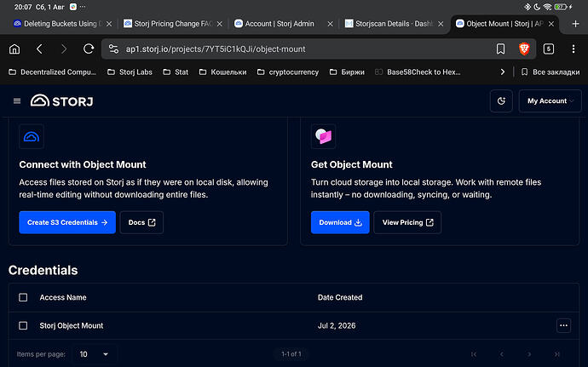Open the browser three-dot menu
Image resolution: width=588 pixels, height=367 pixels.
(574, 49)
